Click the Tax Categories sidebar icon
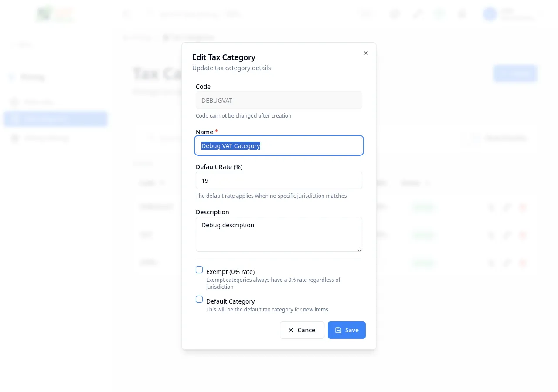558x392 pixels. tap(14, 118)
